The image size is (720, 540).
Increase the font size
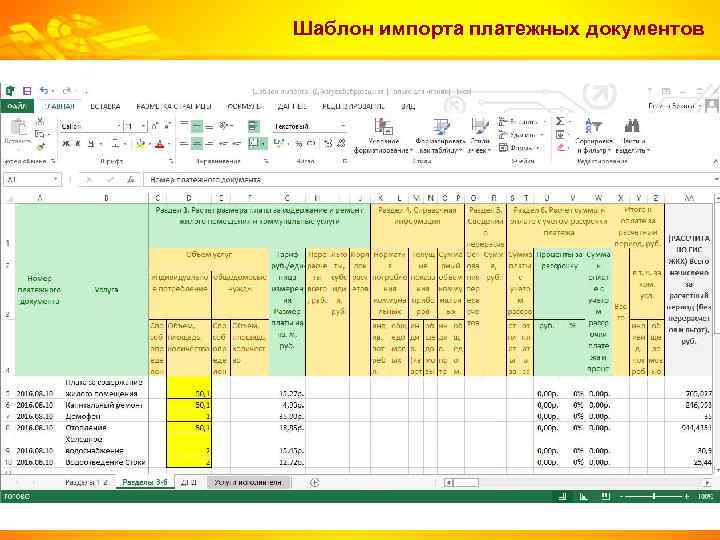[155, 126]
